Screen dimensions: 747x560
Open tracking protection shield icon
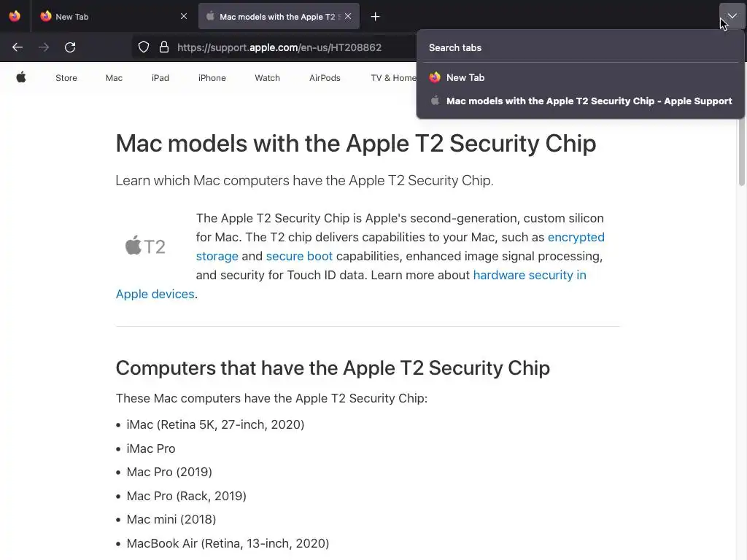tap(144, 47)
